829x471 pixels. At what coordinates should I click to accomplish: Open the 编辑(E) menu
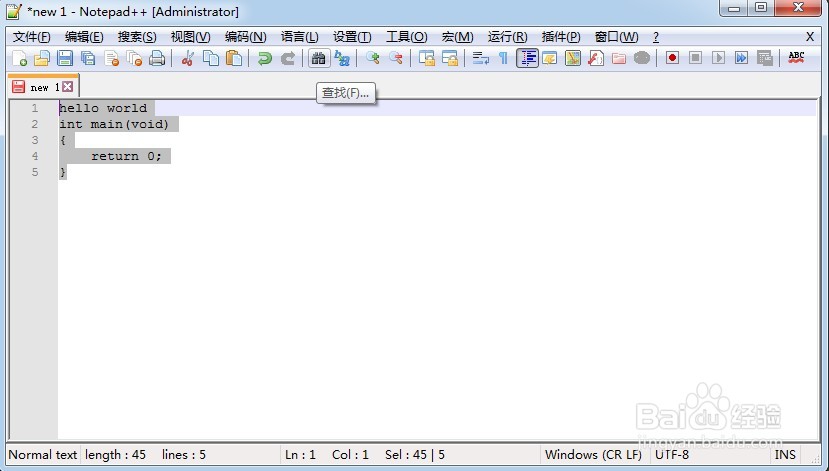point(84,37)
